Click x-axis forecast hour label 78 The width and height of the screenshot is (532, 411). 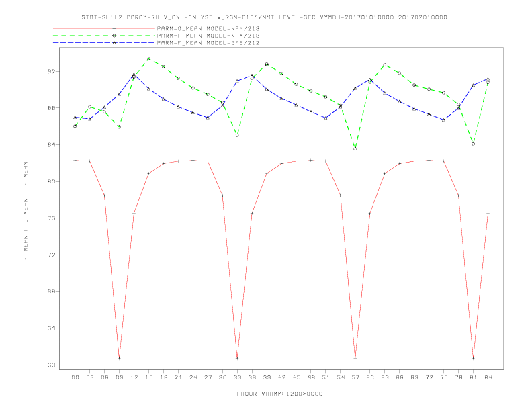click(458, 377)
